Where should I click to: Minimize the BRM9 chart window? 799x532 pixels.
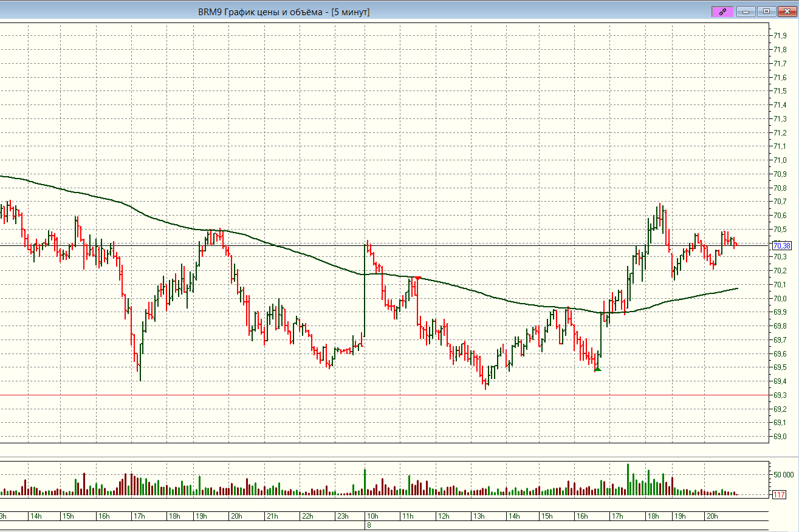click(x=745, y=12)
